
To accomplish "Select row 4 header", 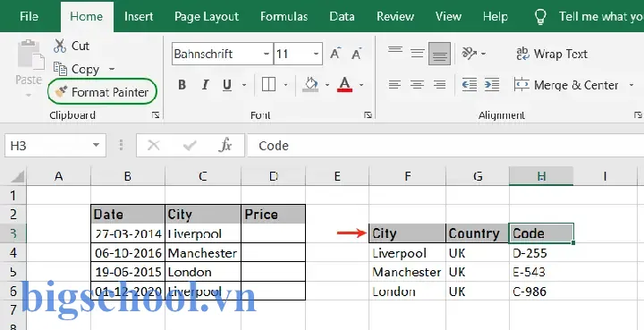I will (x=13, y=252).
